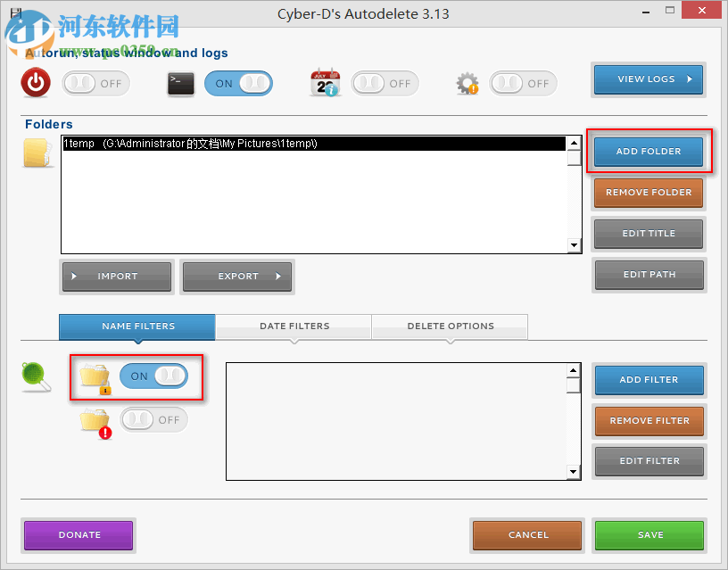This screenshot has height=570, width=728.
Task: Click the gear settings icon
Action: (x=467, y=82)
